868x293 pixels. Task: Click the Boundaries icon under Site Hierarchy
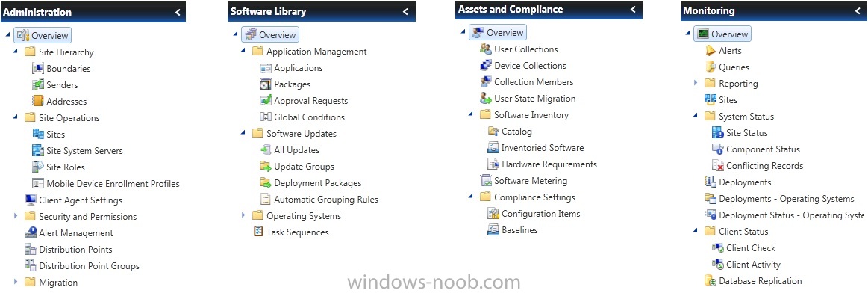[x=37, y=69]
